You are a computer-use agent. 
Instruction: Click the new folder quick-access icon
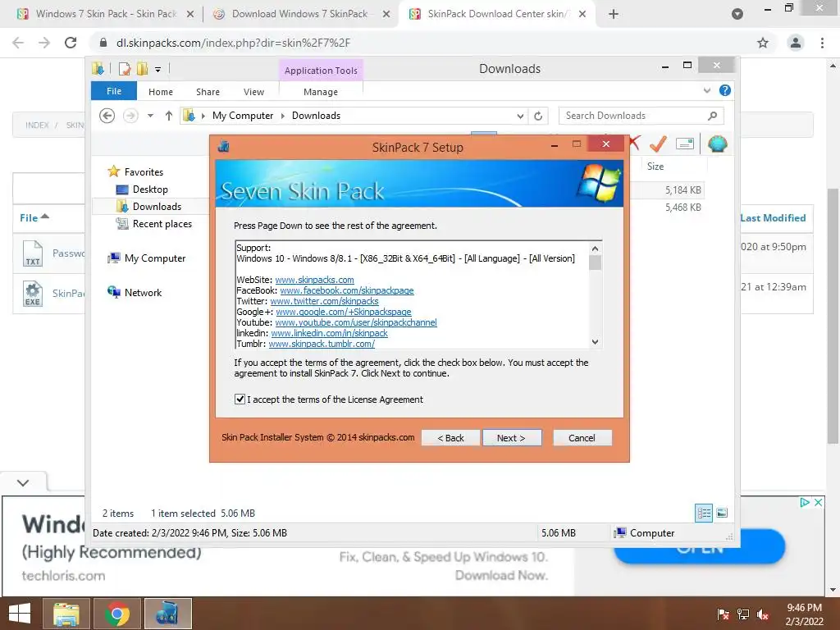pyautogui.click(x=142, y=69)
